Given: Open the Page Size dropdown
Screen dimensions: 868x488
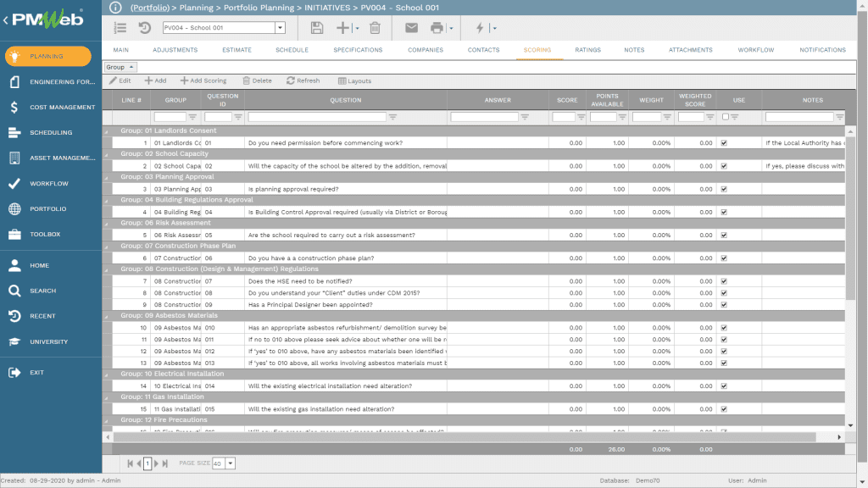Looking at the screenshot, I should tap(231, 463).
